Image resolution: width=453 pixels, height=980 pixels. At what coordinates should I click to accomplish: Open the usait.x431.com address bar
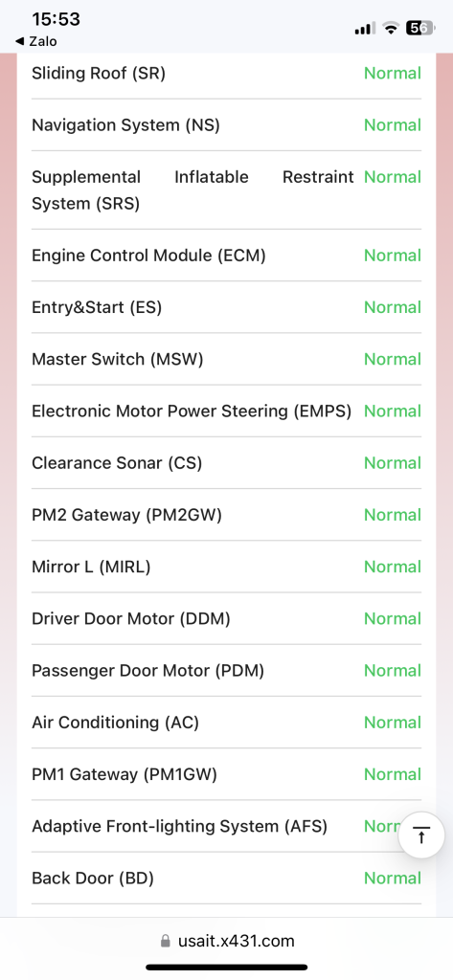pyautogui.click(x=226, y=941)
